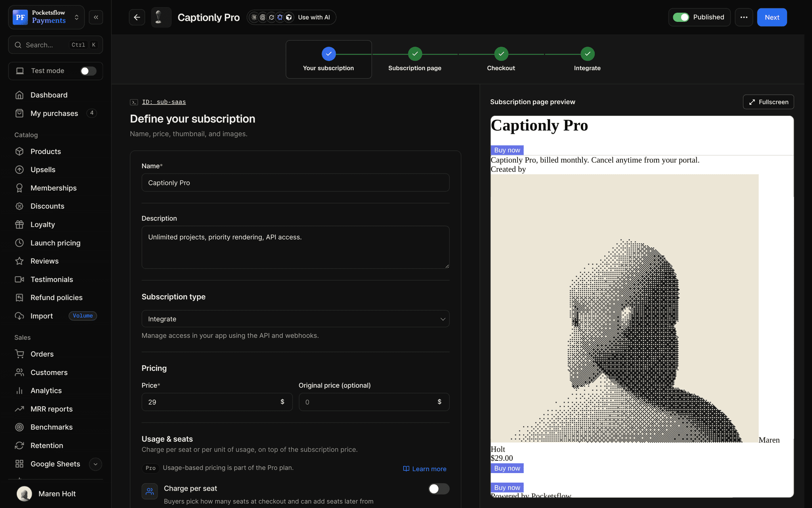
Task: Open Launch pricing in the sidebar
Action: click(x=56, y=243)
